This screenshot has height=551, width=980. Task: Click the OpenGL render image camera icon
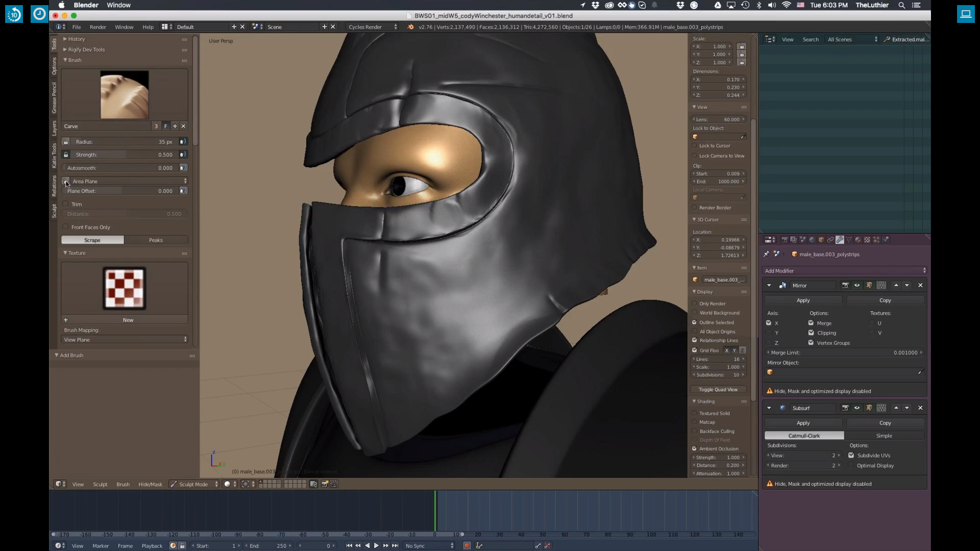325,484
